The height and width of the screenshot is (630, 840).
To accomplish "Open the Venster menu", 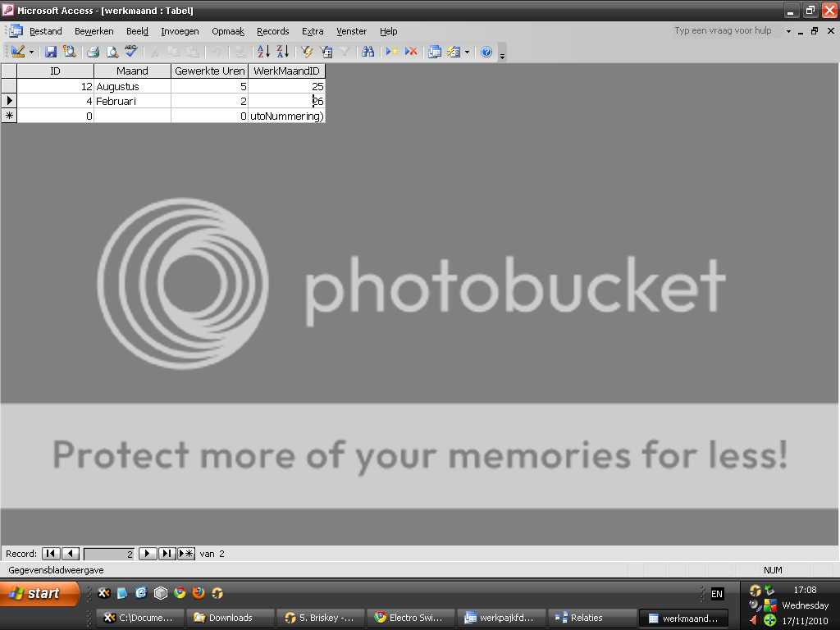I will (x=351, y=31).
